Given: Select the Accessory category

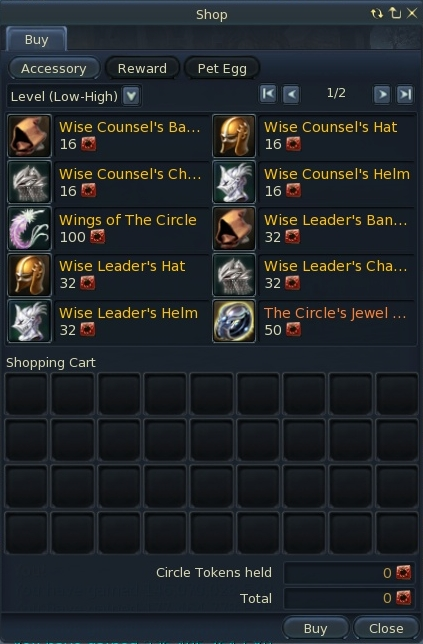Looking at the screenshot, I should 54,68.
